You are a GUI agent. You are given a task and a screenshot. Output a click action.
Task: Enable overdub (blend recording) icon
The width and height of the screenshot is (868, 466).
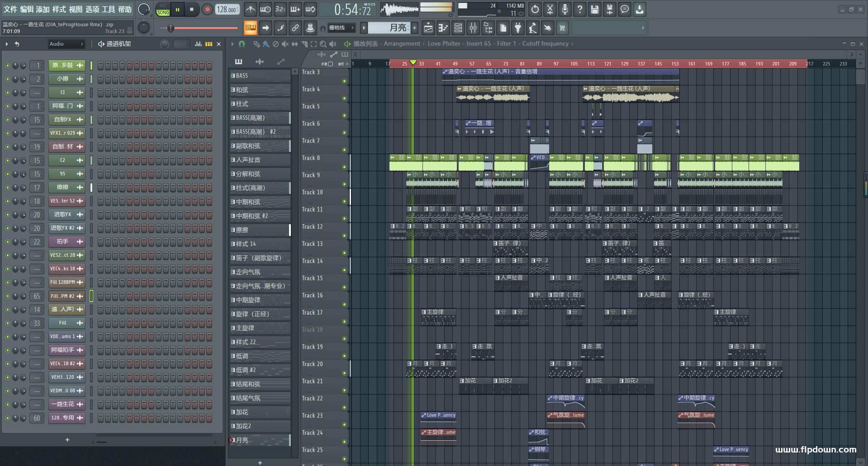pyautogui.click(x=295, y=9)
